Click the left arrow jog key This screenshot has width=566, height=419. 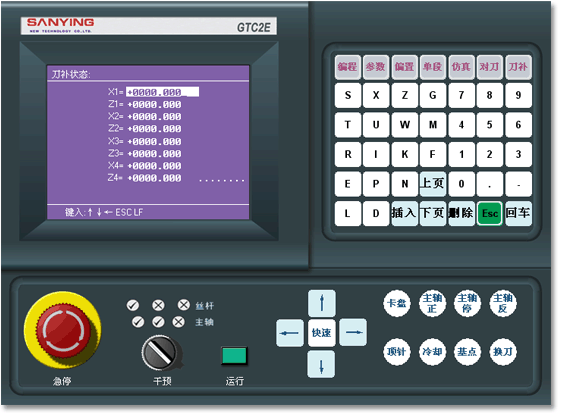tap(290, 333)
